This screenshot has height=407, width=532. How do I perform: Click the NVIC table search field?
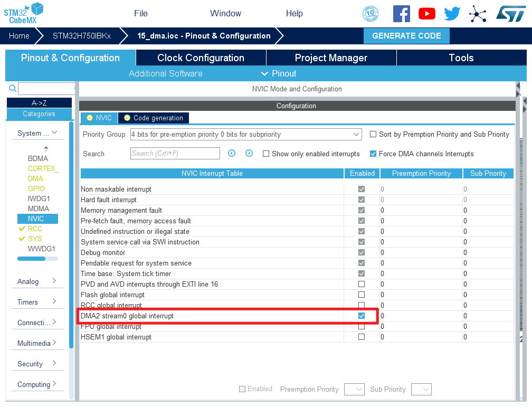[175, 154]
